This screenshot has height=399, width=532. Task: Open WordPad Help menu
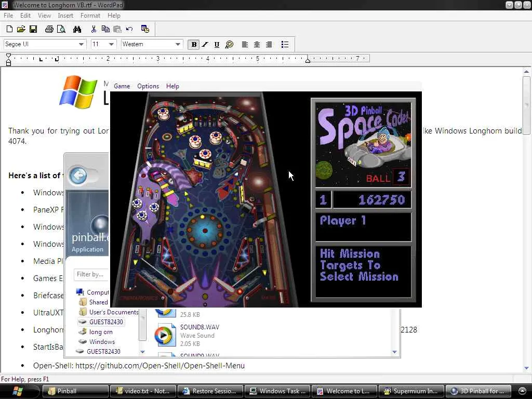click(x=114, y=16)
